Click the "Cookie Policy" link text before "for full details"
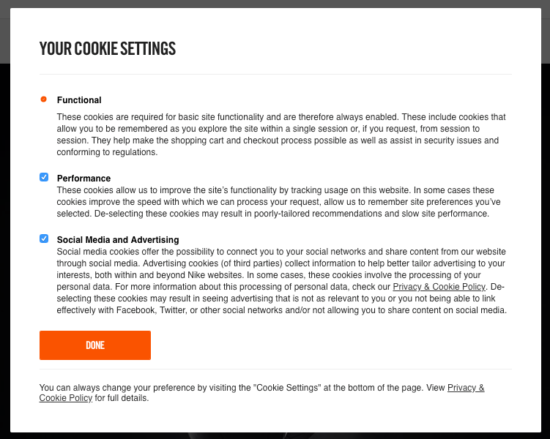 click(66, 398)
